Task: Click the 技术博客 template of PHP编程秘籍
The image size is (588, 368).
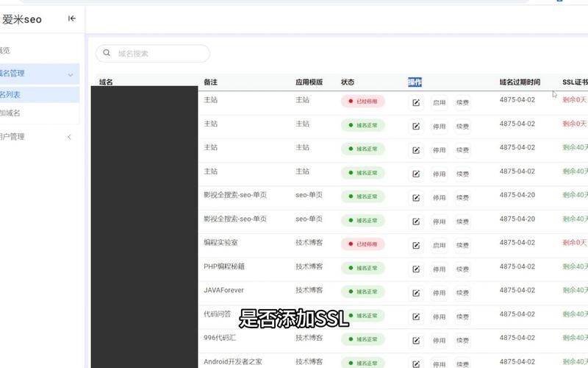Action: (x=309, y=266)
